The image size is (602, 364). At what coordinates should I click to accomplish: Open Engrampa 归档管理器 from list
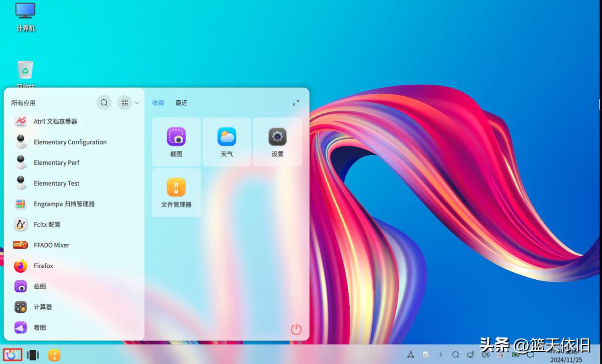coord(64,204)
